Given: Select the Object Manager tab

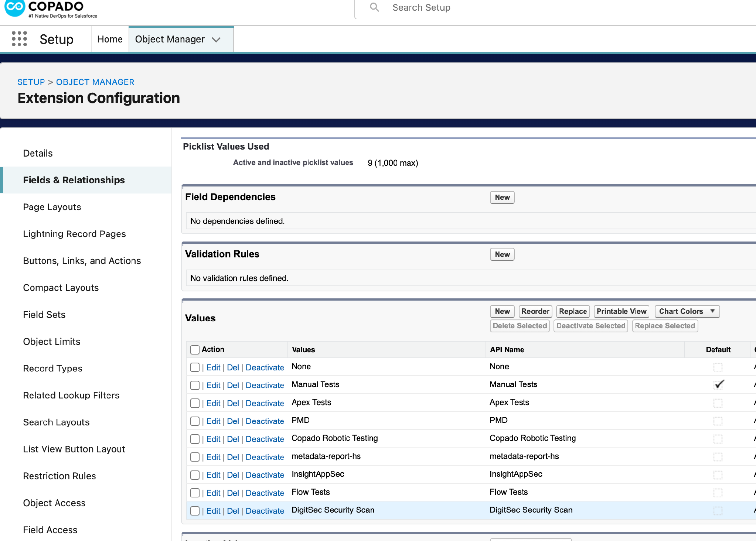Looking at the screenshot, I should click(170, 39).
